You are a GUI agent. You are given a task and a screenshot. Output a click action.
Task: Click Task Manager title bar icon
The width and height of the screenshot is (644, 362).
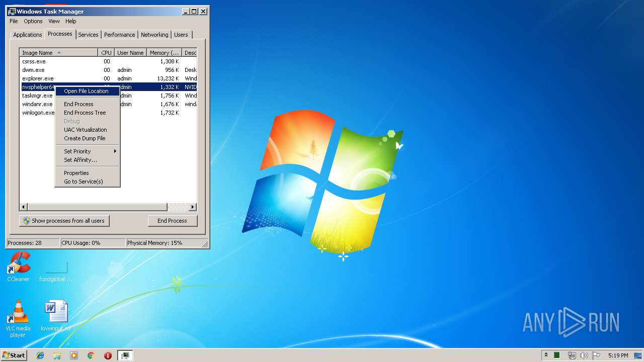point(12,11)
